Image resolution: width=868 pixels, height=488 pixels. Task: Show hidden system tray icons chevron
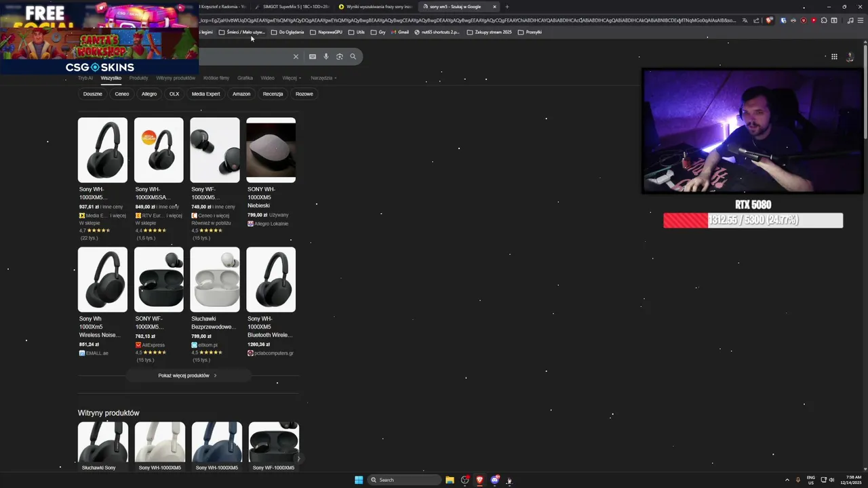pyautogui.click(x=787, y=480)
